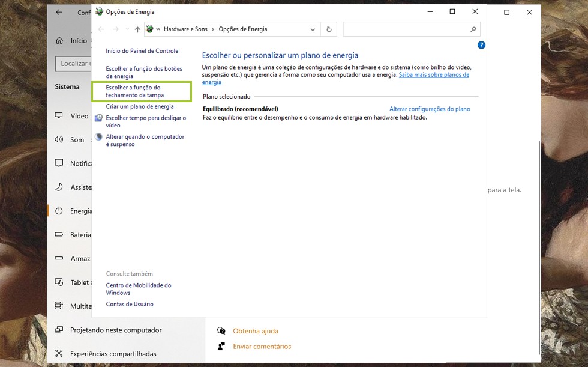The image size is (588, 367).
Task: Click the help question mark icon
Action: (481, 45)
